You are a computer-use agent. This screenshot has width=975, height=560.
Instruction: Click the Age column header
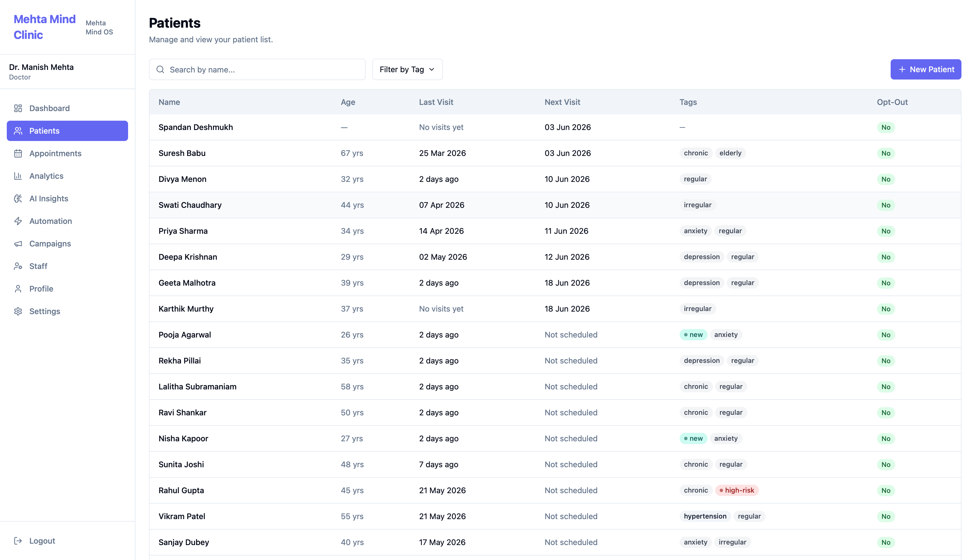[348, 102]
